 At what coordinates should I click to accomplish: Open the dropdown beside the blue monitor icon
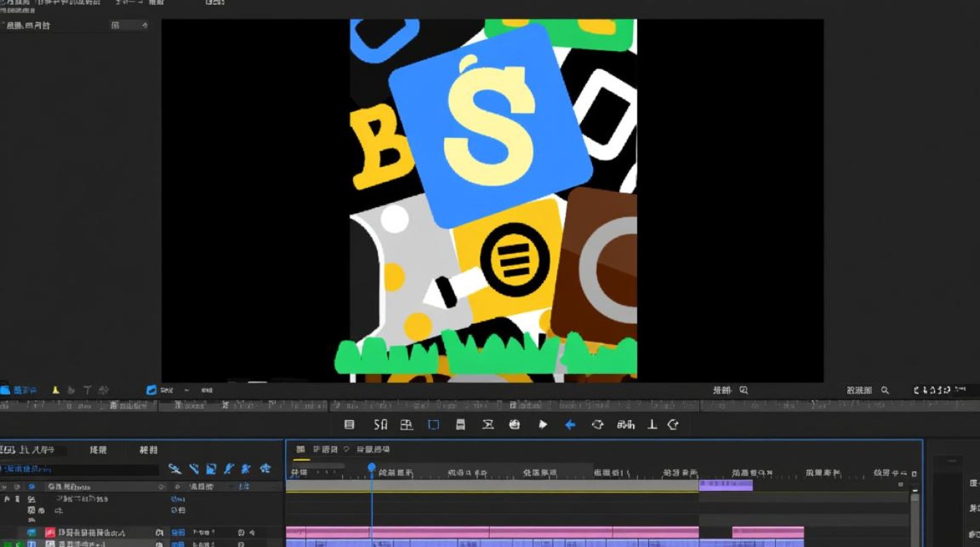(x=187, y=391)
